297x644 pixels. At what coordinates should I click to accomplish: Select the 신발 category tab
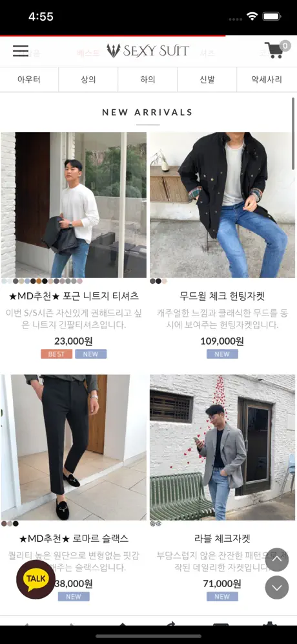[207, 80]
